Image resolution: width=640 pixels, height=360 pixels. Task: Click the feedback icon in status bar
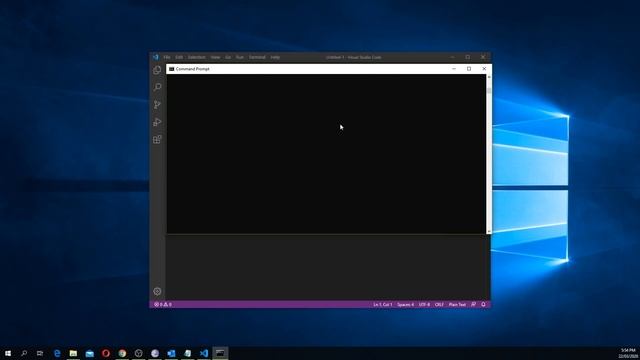coord(473,304)
